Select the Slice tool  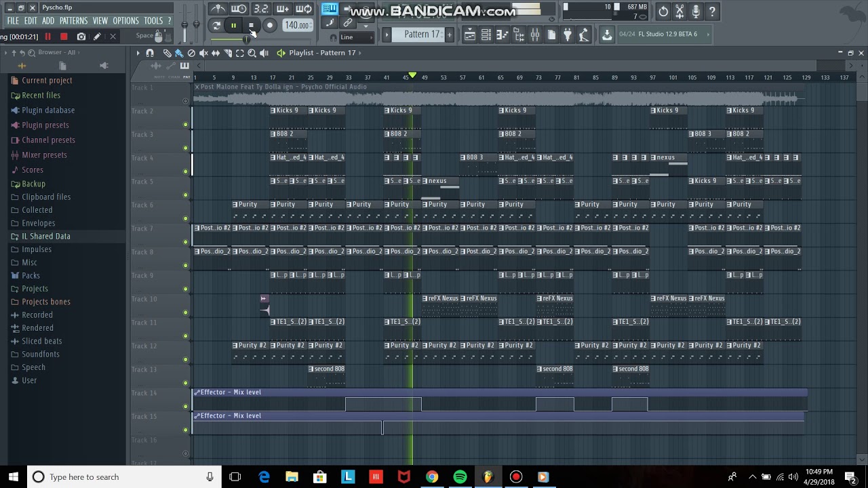(x=228, y=53)
